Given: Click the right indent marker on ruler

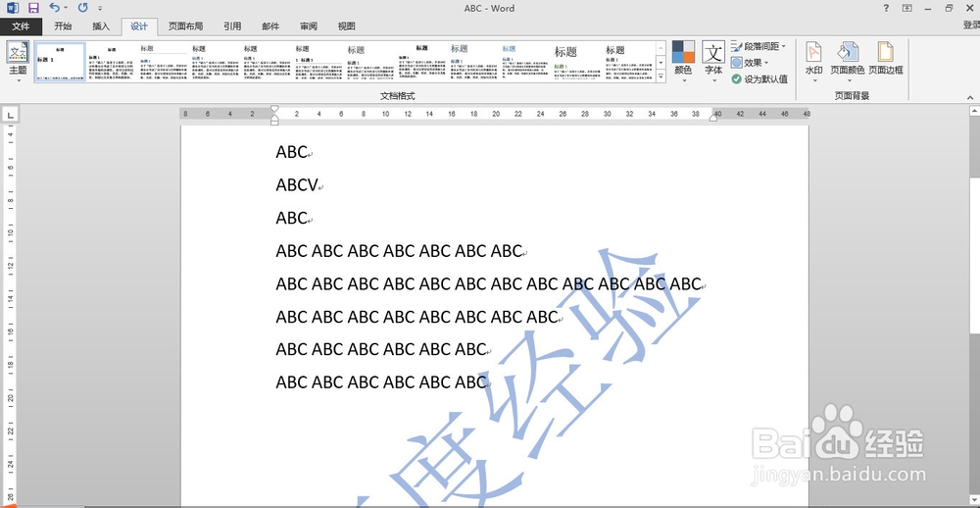Looking at the screenshot, I should click(713, 118).
